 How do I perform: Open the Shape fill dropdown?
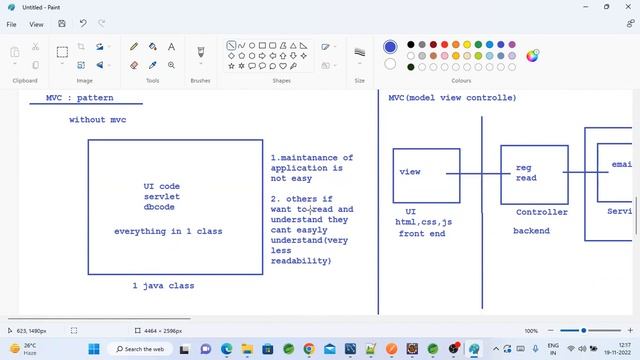tap(328, 65)
